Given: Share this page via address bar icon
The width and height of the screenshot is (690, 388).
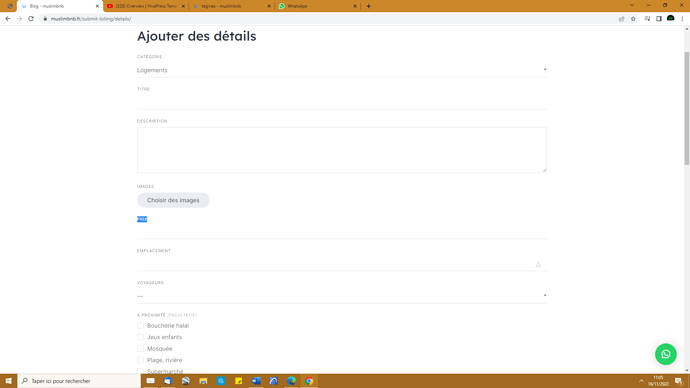Looking at the screenshot, I should [621, 19].
